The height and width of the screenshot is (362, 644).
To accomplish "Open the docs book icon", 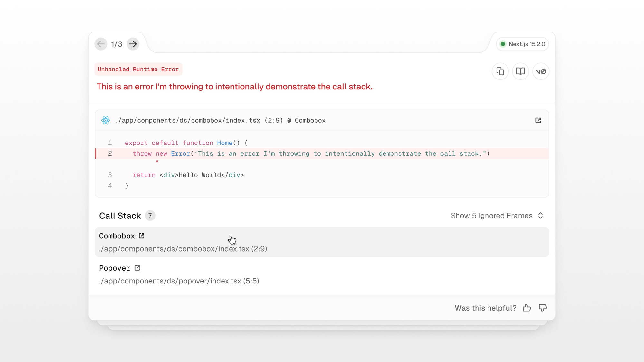I will coord(520,71).
